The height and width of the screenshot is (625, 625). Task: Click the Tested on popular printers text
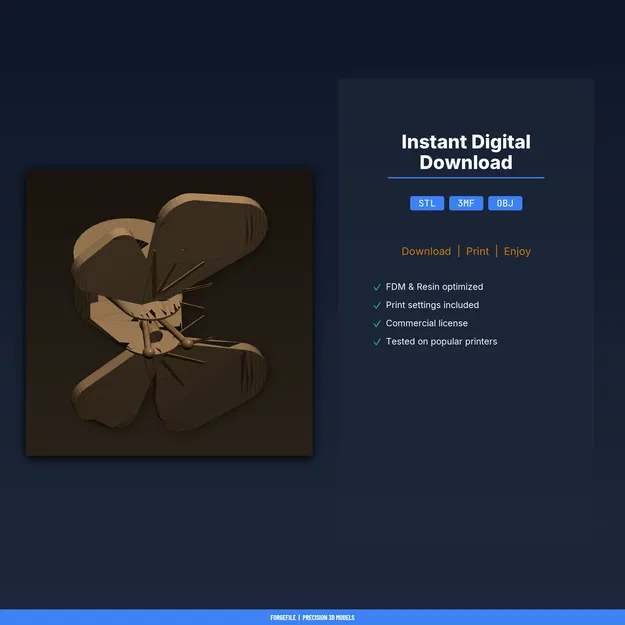[x=441, y=342]
